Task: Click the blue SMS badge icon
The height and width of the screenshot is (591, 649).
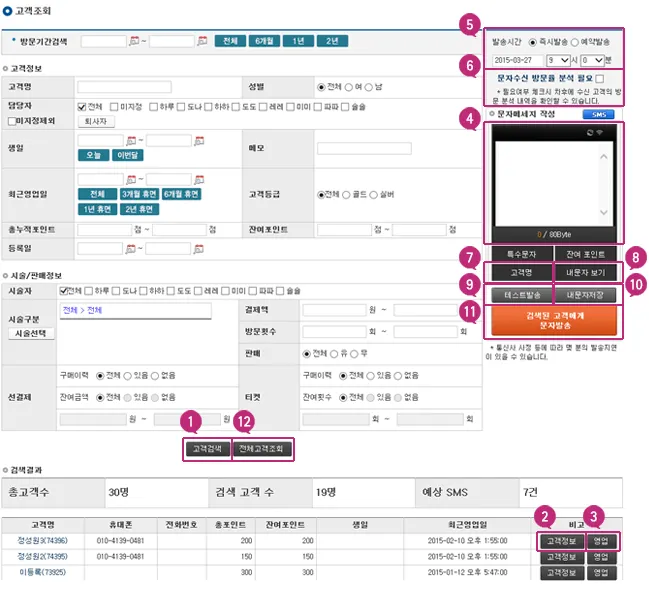Action: [598, 114]
